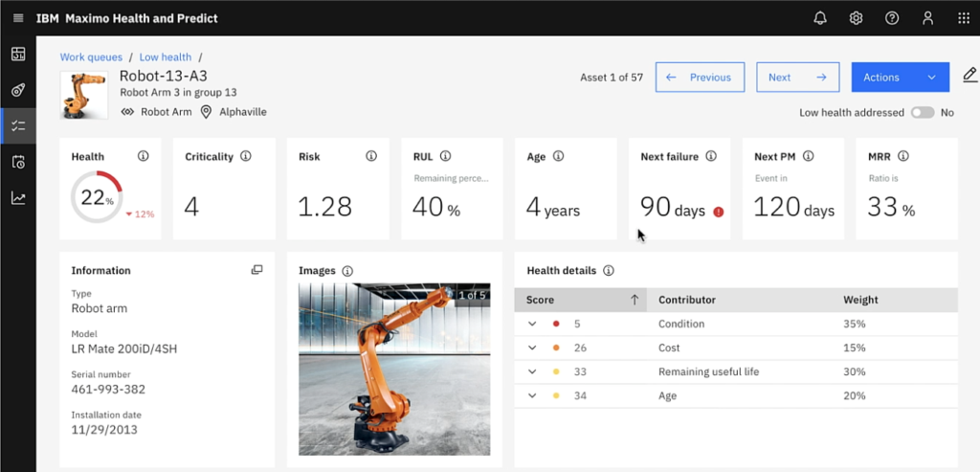This screenshot has width=980, height=472.
Task: Expand the Condition score row
Action: click(x=532, y=324)
